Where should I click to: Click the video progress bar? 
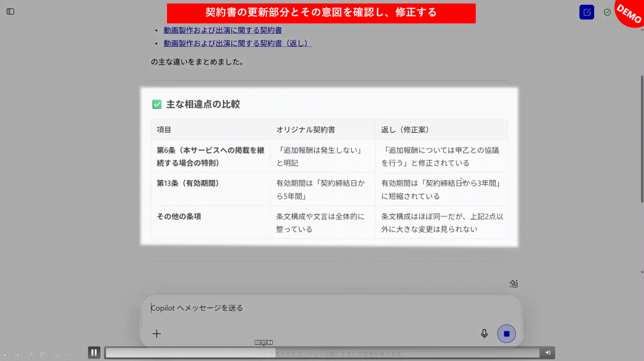[x=322, y=353]
